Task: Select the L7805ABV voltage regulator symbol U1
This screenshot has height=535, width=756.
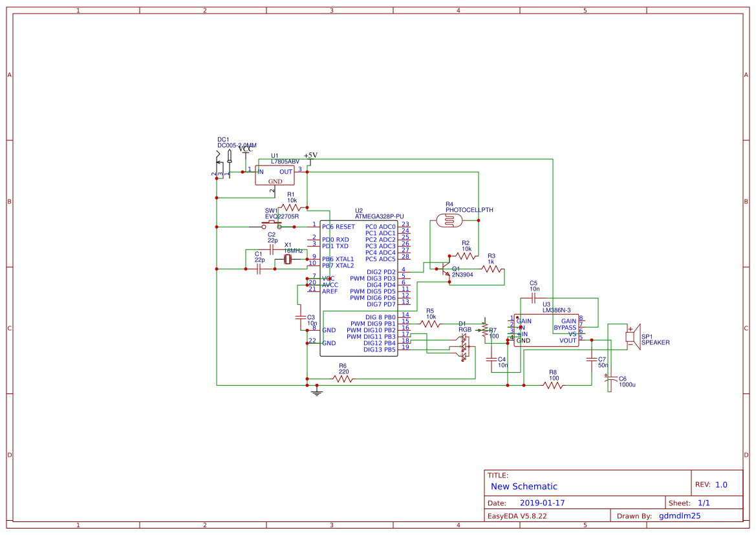Action: coord(274,174)
